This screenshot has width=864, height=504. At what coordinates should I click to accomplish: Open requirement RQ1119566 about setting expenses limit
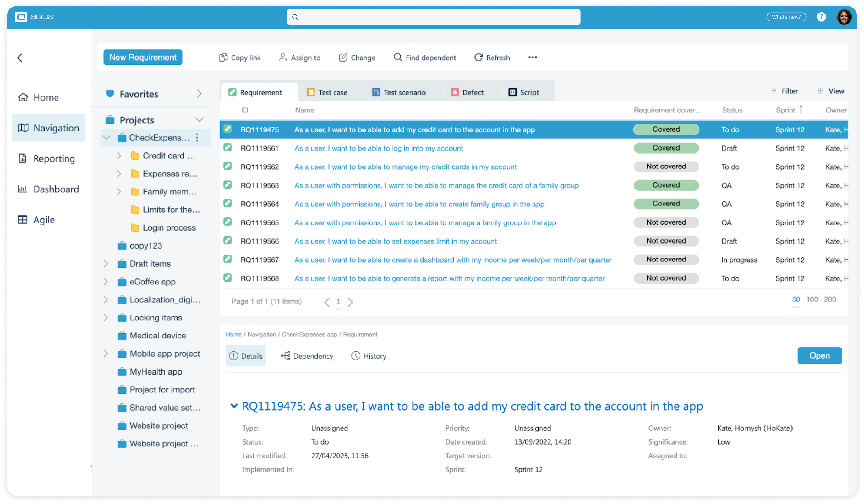click(x=395, y=241)
